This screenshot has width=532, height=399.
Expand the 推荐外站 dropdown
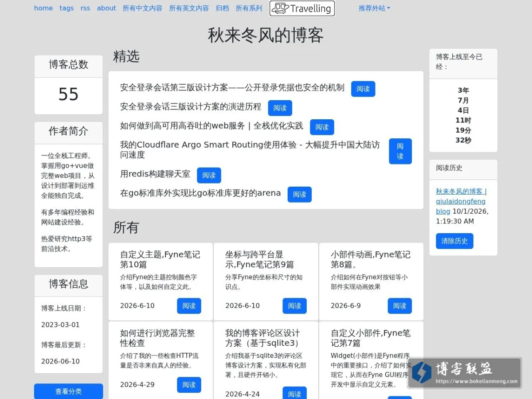374,8
